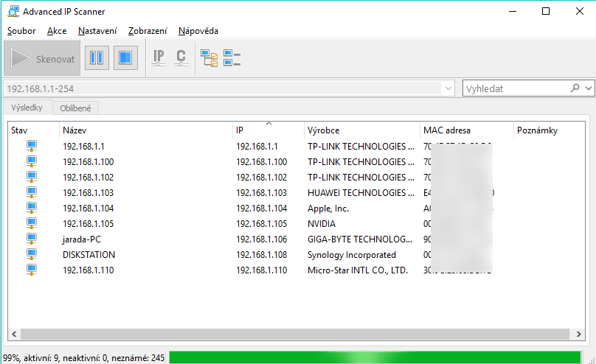Open the Nápověda menu
The height and width of the screenshot is (364, 596).
tap(198, 31)
